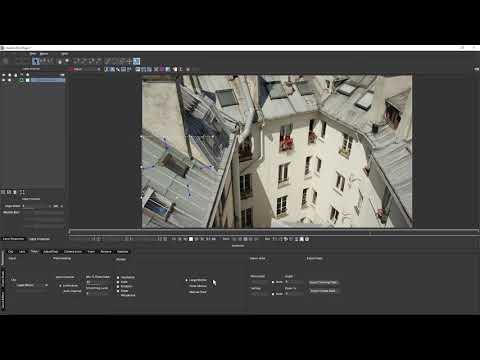
Task: Switch to the Track tab
Action: pyautogui.click(x=34, y=252)
